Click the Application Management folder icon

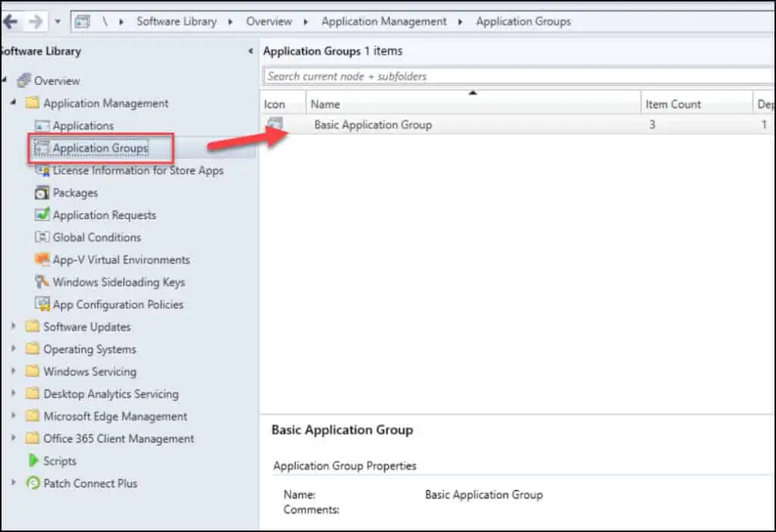(33, 102)
